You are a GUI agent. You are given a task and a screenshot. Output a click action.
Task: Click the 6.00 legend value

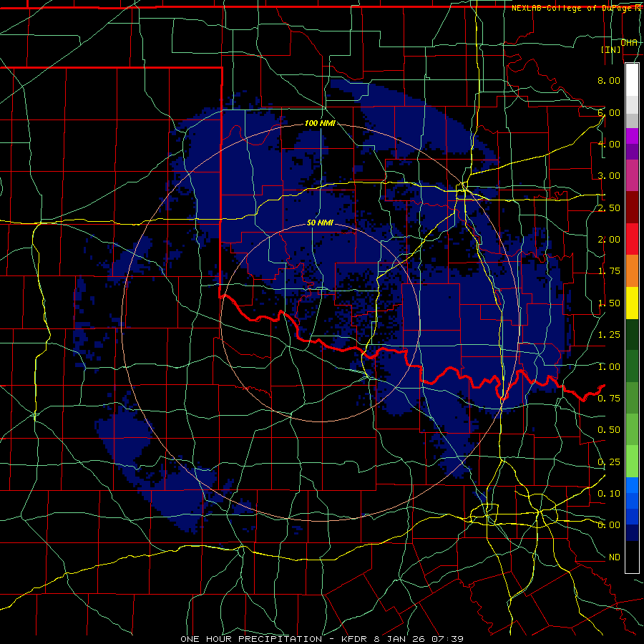609,112
